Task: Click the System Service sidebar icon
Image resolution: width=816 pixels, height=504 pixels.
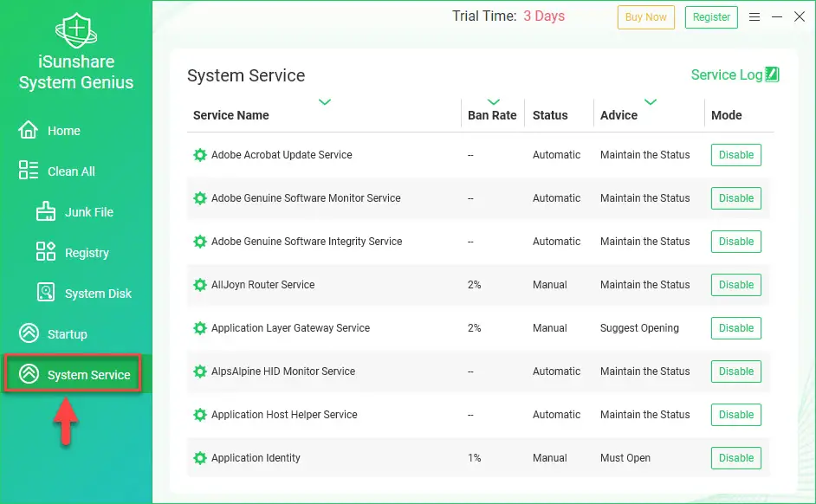Action: tap(29, 374)
